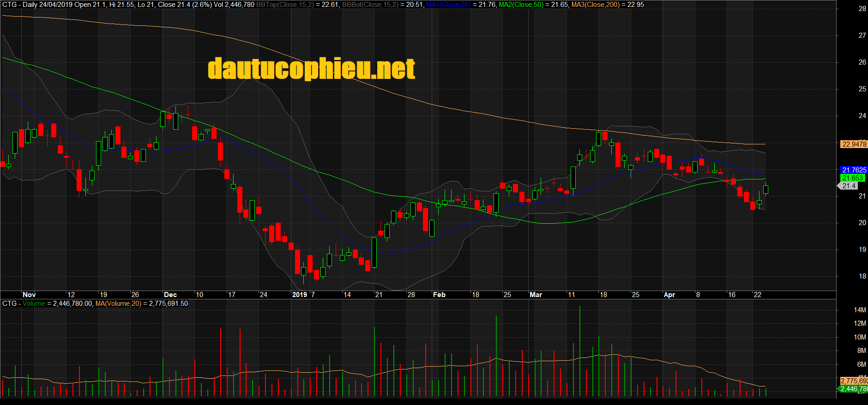Click the BBTop(Close,15,2) indicator label
Image resolution: width=868 pixels, height=405 pixels.
[x=285, y=5]
